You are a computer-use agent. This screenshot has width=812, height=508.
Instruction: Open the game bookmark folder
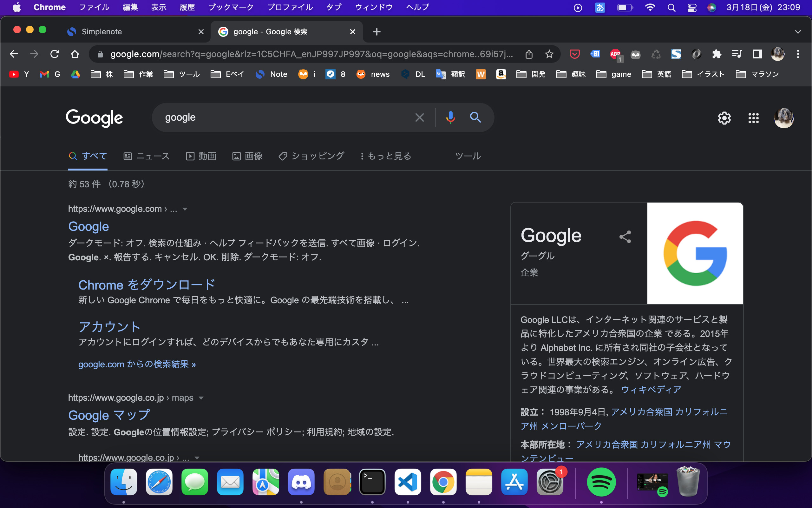click(614, 74)
